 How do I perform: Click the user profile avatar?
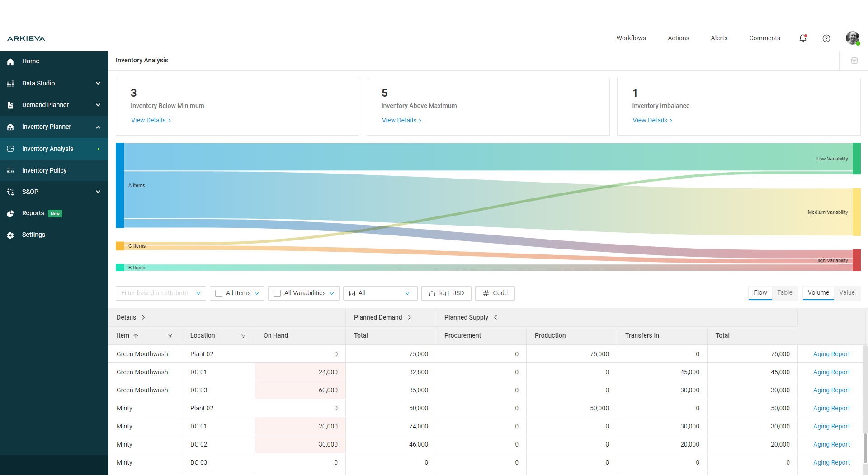tap(852, 38)
